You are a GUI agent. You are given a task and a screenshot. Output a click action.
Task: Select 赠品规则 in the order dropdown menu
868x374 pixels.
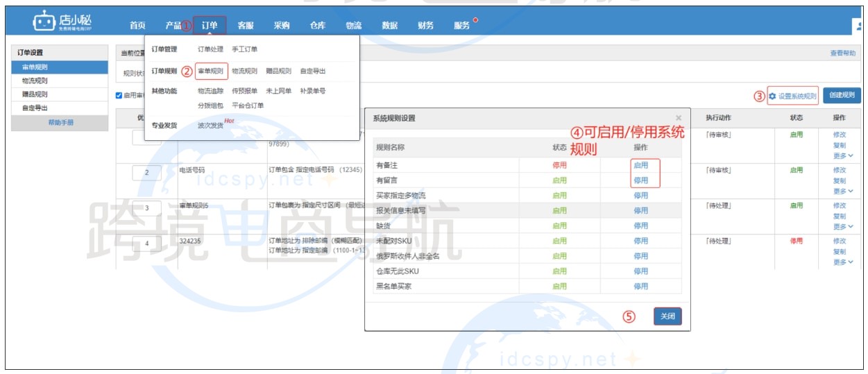pos(278,71)
